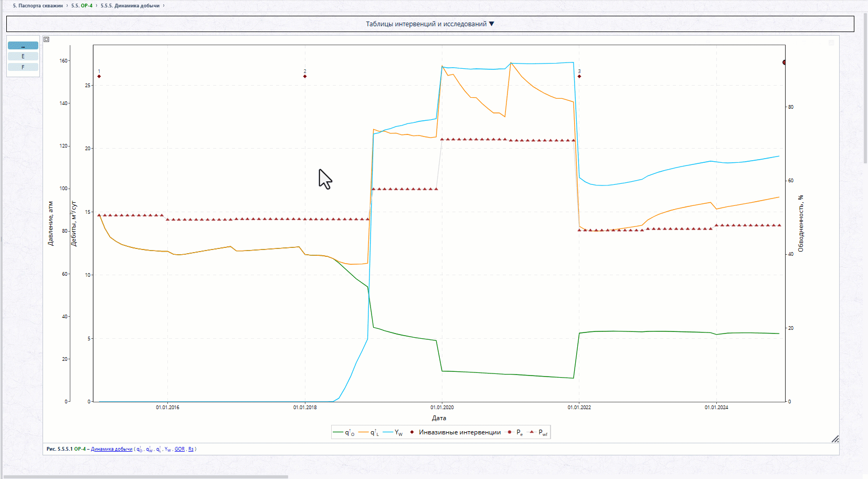Image resolution: width=868 pixels, height=479 pixels.
Task: Click the x-axis label 01.01.2022
Action: coord(579,408)
